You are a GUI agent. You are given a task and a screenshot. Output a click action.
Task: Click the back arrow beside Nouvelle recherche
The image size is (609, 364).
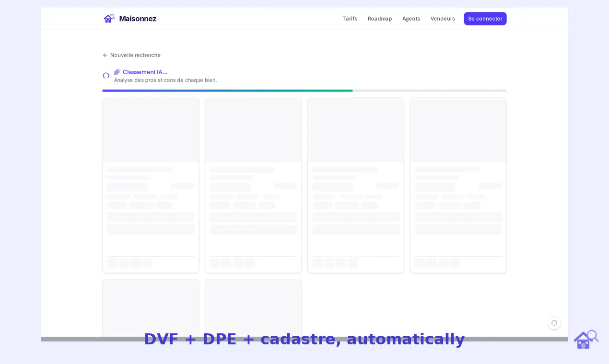click(x=105, y=55)
